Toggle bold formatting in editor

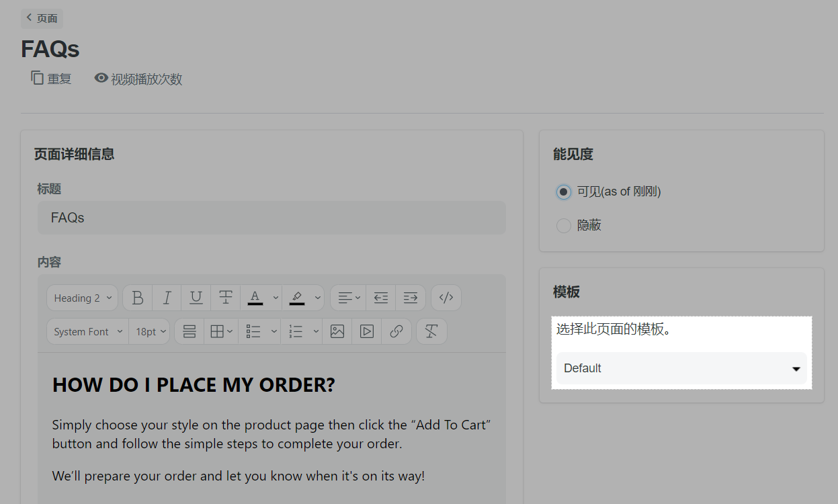(138, 298)
